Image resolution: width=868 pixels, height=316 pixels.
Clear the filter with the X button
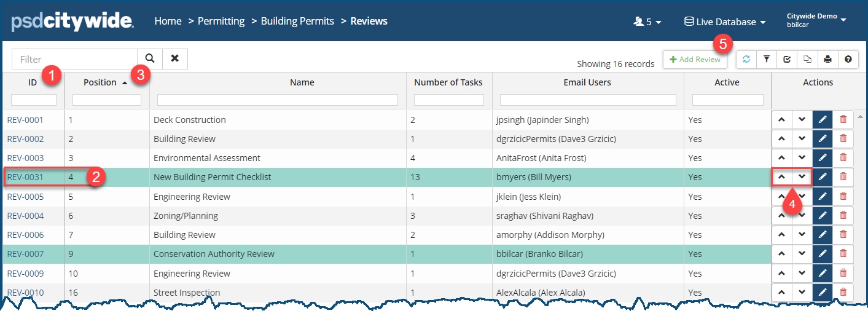175,59
